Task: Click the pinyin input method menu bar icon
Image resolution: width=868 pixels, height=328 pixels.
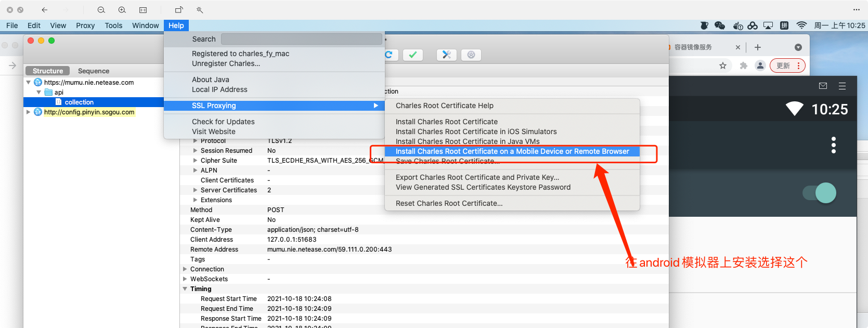Action: (x=784, y=25)
